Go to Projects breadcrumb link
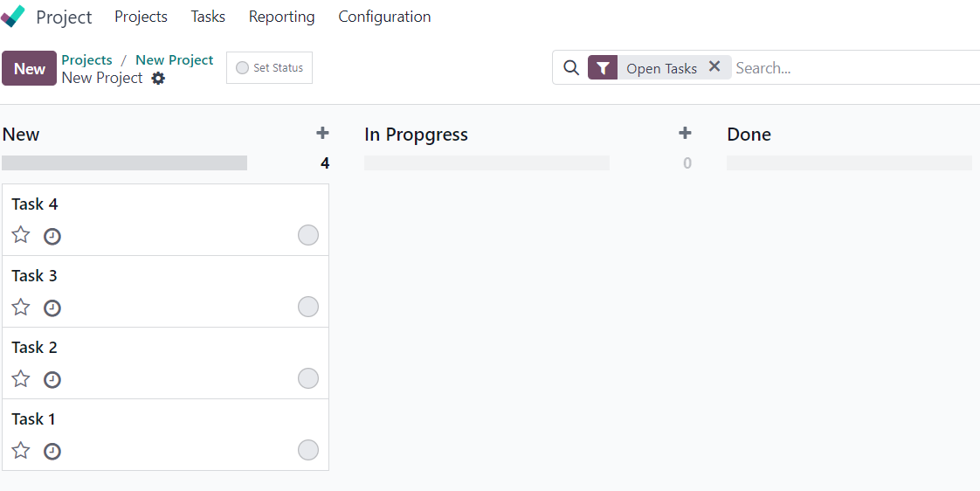 86,60
